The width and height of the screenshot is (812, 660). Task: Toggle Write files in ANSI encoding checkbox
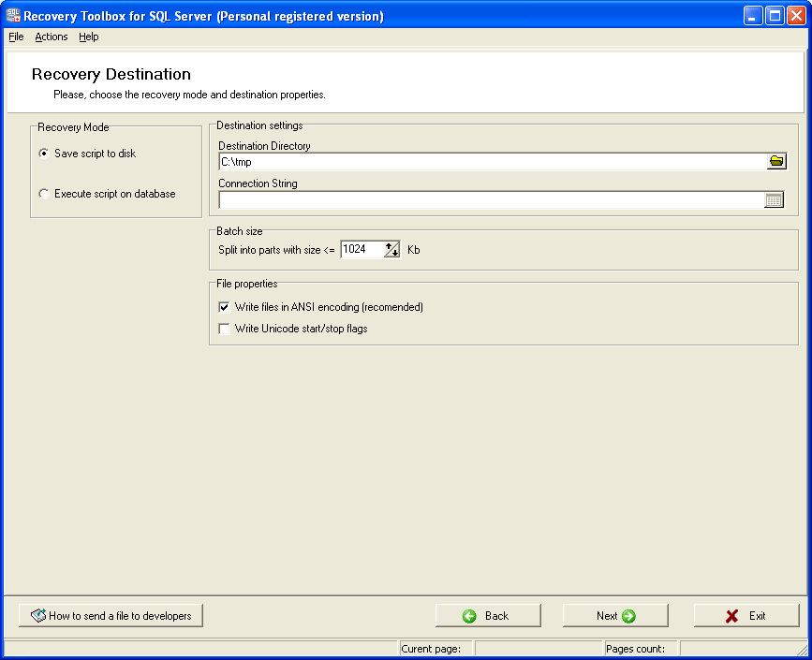[x=224, y=307]
